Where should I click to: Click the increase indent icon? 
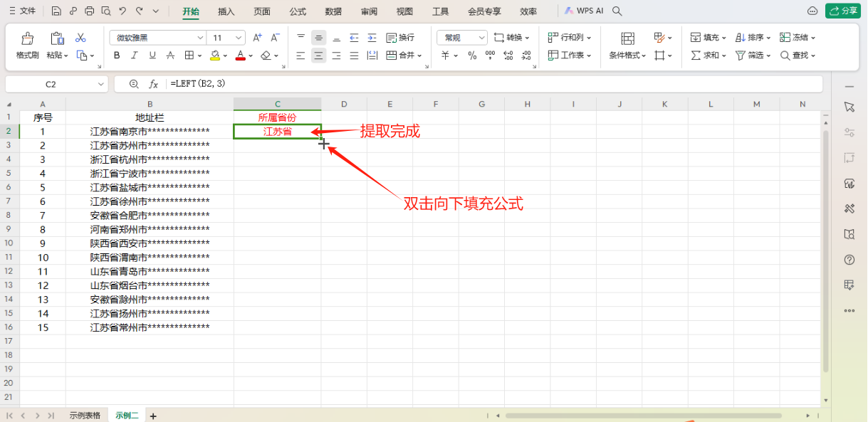click(371, 38)
